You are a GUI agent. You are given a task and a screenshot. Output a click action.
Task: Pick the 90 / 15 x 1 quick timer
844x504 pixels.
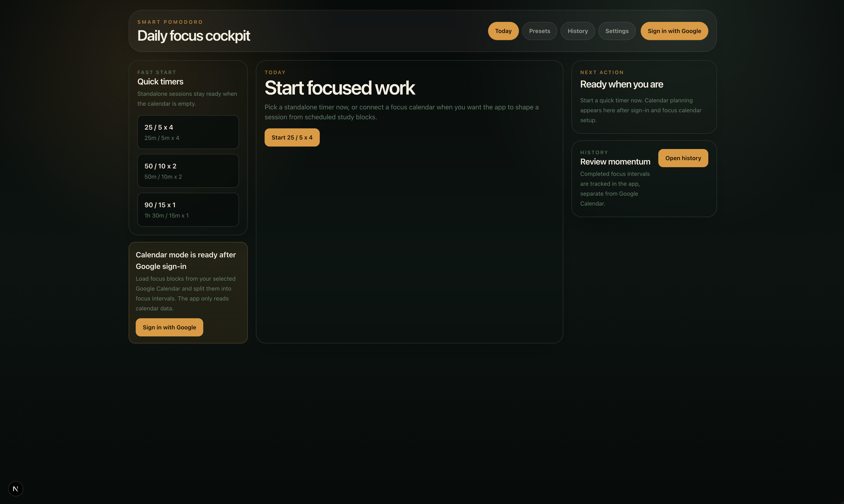(x=188, y=209)
